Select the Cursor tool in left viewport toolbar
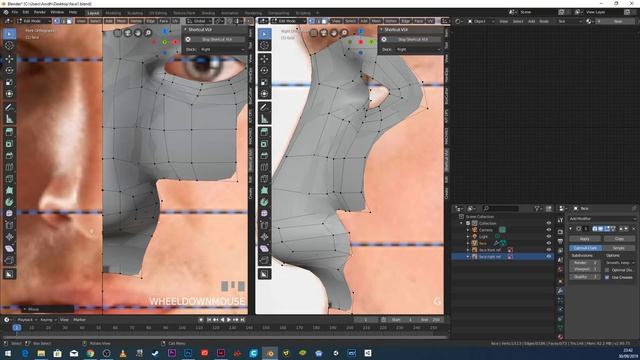 (9, 45)
